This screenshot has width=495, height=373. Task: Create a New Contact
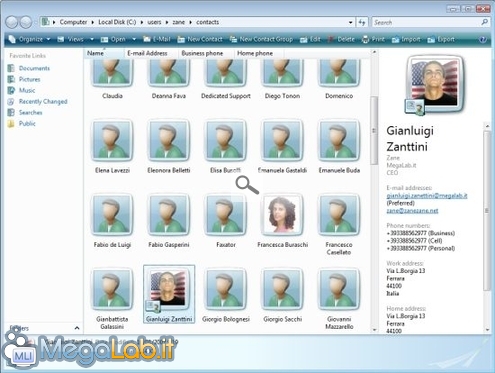coord(200,39)
